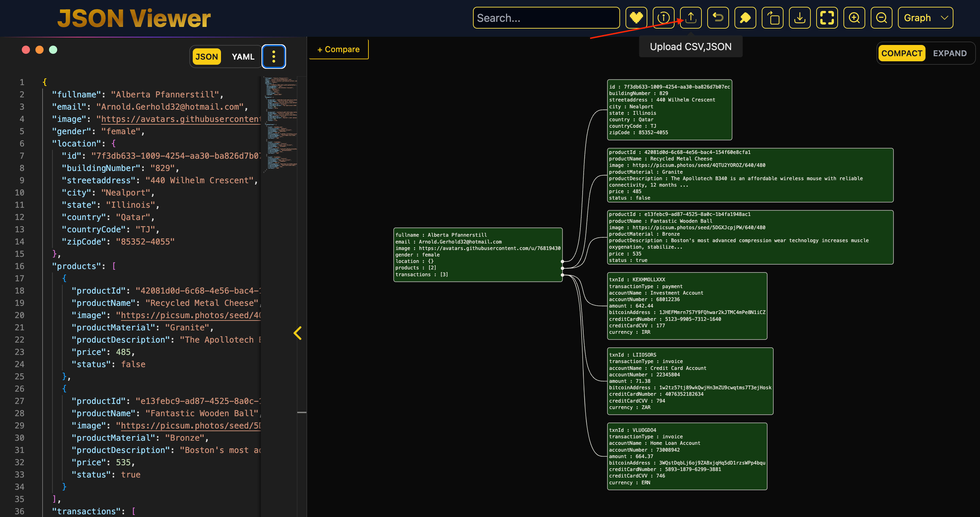The height and width of the screenshot is (517, 980).
Task: Click the + Compare tab
Action: [338, 49]
